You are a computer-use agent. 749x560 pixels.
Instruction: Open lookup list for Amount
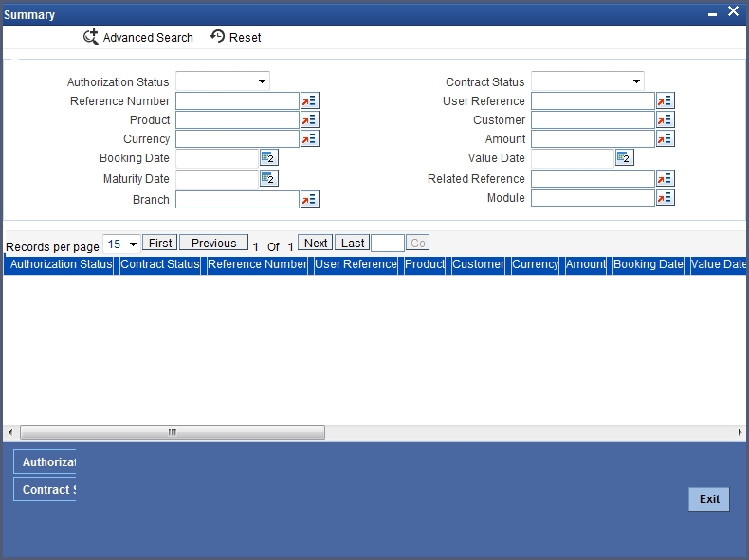[x=665, y=138]
